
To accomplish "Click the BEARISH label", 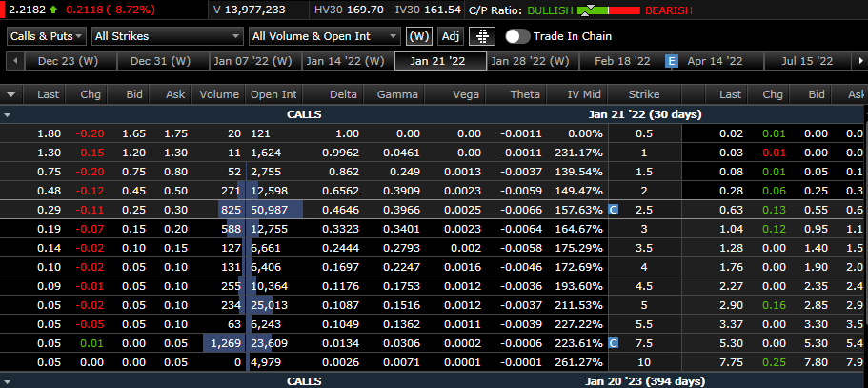I will [668, 10].
